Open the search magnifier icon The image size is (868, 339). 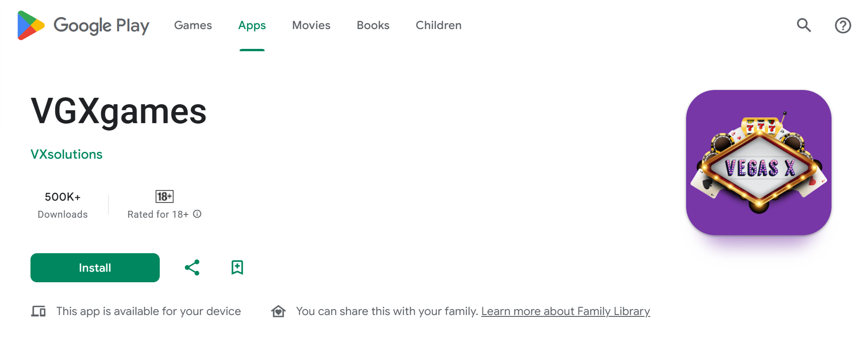tap(804, 25)
